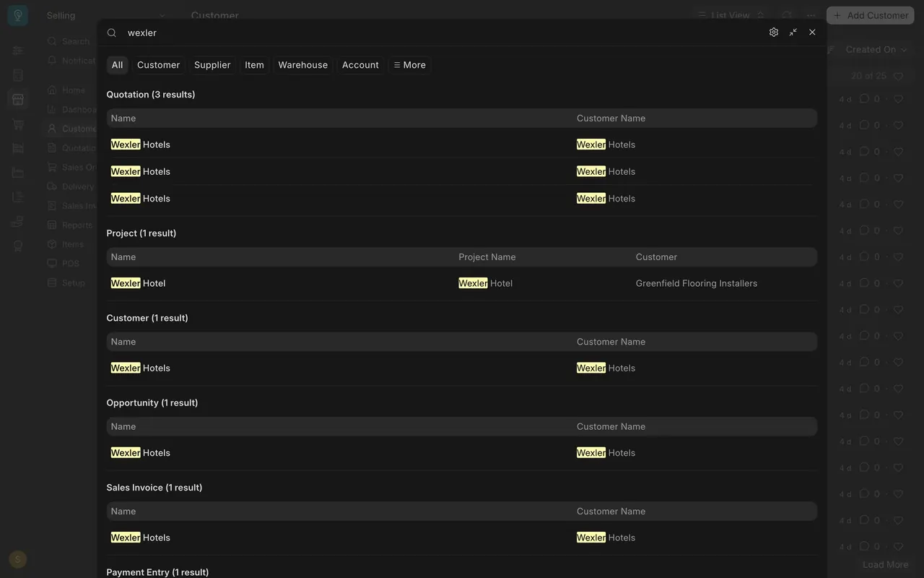The height and width of the screenshot is (578, 924).
Task: Click 'Greenfield Flooring Installers' in the Project result
Action: pos(697,283)
